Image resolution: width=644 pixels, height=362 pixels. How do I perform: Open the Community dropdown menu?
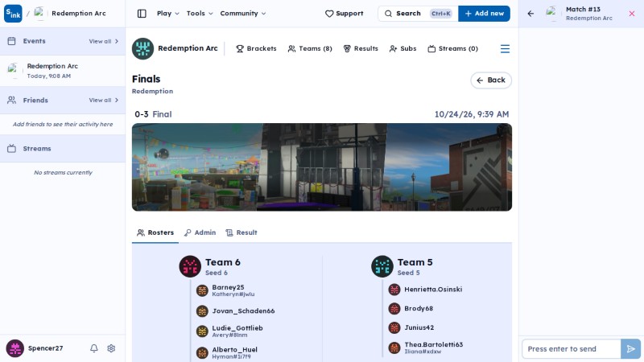click(243, 14)
